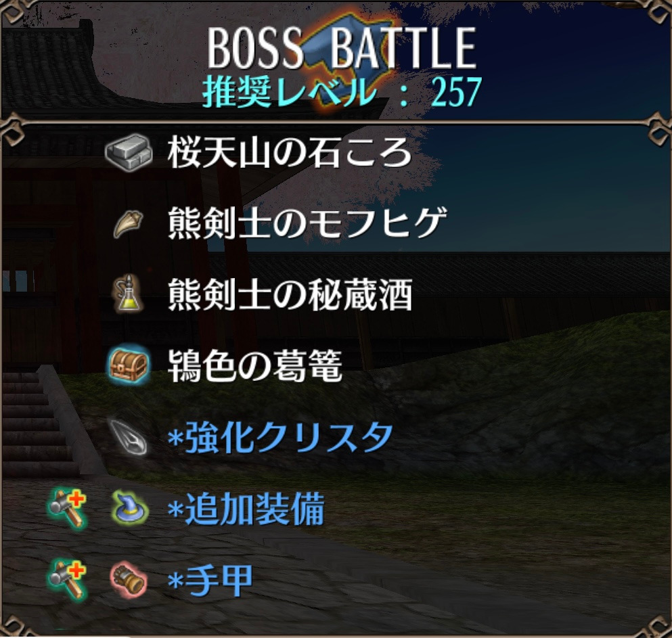
Task: Click the yellow potion flask icon
Action: pyautogui.click(x=127, y=294)
